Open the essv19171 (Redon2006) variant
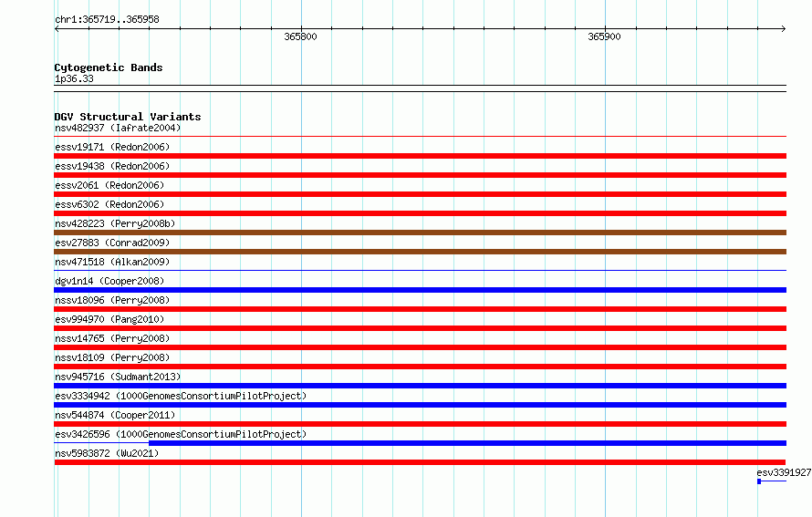 tap(112, 147)
